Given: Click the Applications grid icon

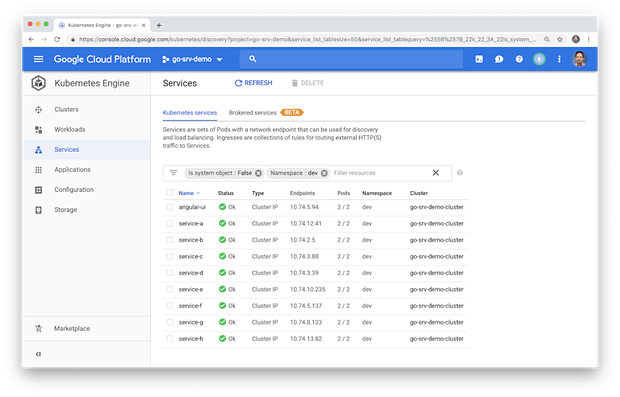Looking at the screenshot, I should pos(38,170).
